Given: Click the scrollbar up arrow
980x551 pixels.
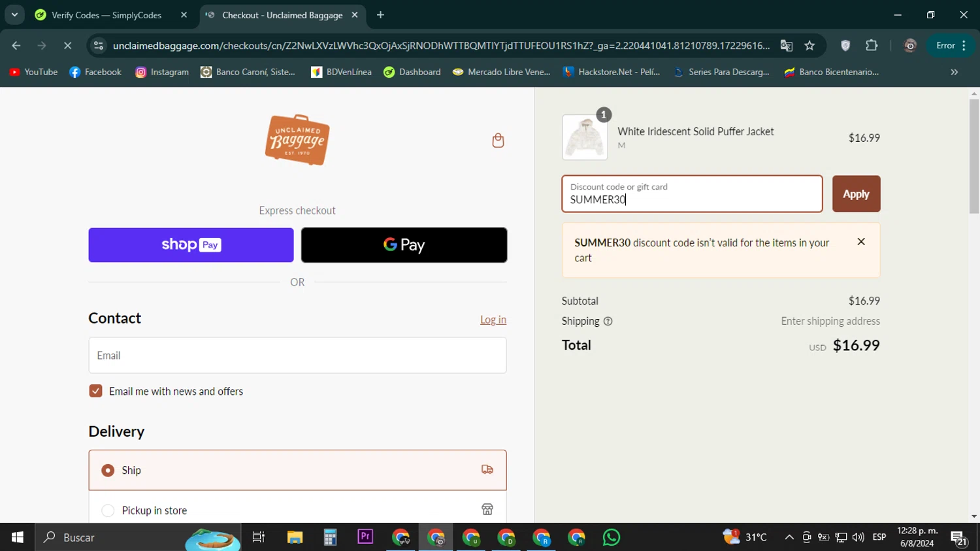Looking at the screenshot, I should click(974, 93).
